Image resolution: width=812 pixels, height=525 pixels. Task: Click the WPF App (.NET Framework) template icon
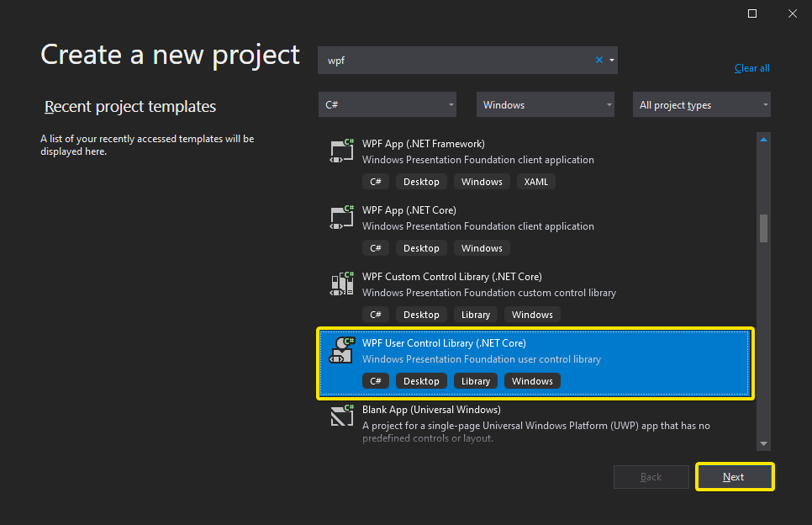click(341, 151)
